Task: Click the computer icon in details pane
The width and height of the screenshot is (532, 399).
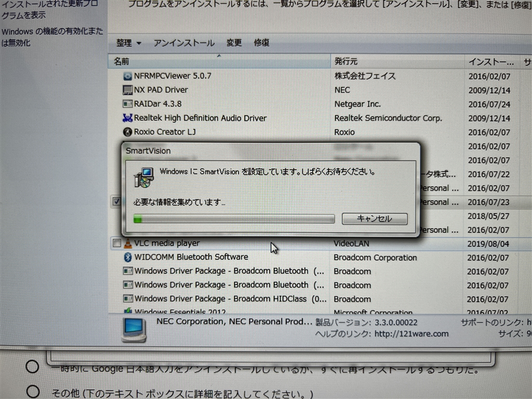Action: click(x=135, y=330)
